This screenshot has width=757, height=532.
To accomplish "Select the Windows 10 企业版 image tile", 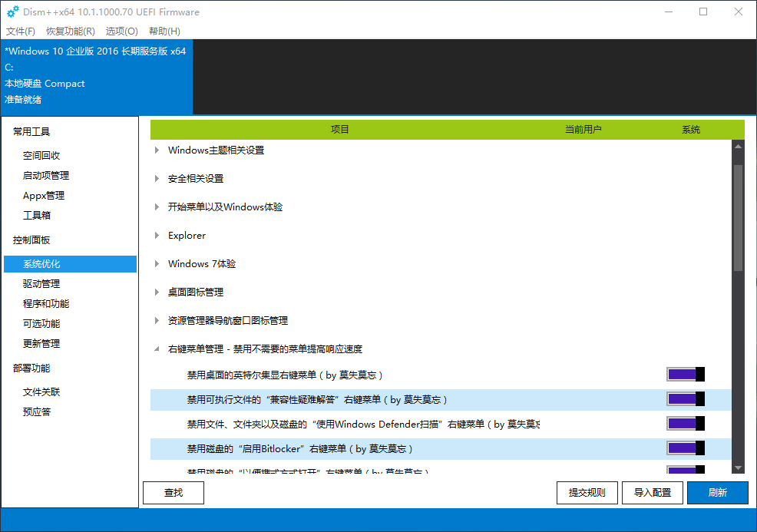I will pos(96,75).
